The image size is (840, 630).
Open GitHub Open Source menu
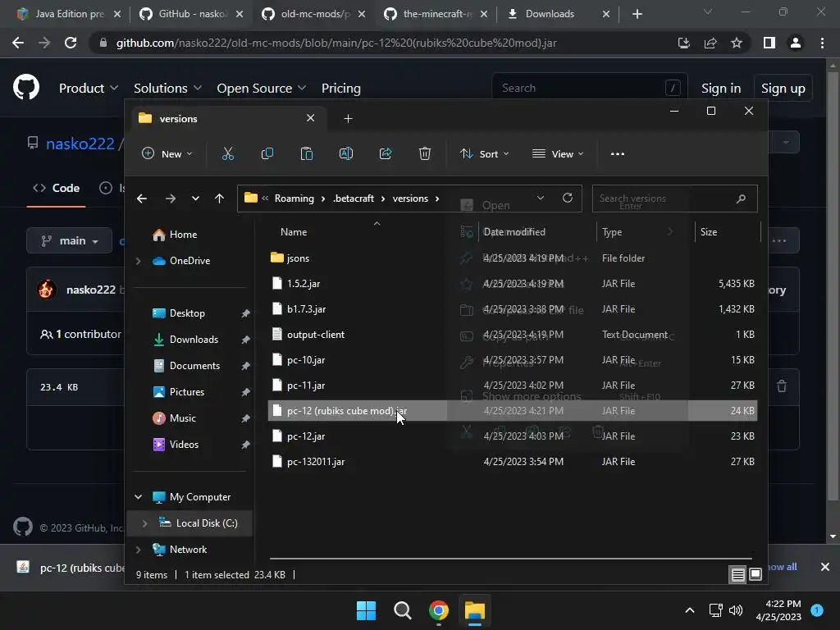tap(262, 88)
